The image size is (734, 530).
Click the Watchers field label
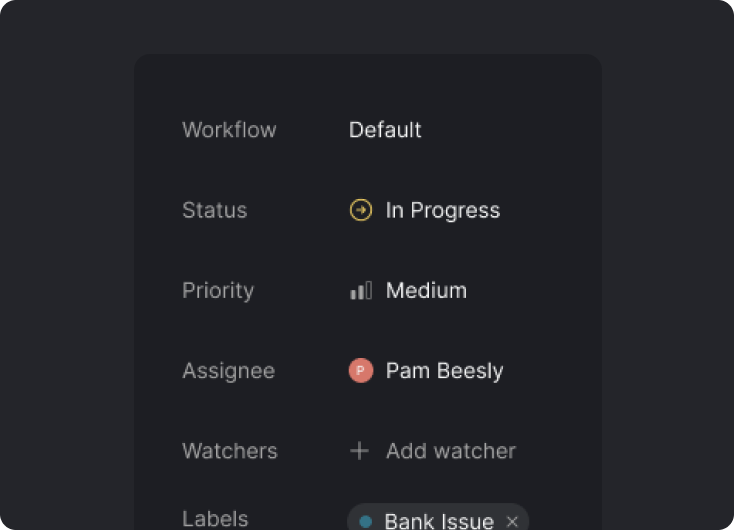(230, 451)
